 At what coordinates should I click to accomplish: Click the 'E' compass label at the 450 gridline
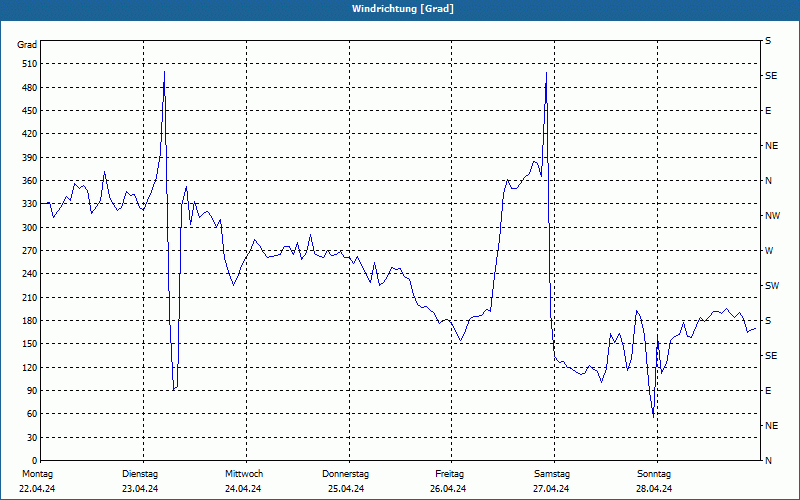tap(768, 111)
